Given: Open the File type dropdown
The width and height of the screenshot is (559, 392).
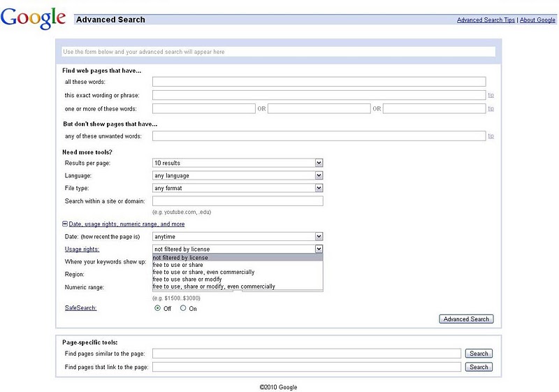Looking at the screenshot, I should (x=238, y=188).
